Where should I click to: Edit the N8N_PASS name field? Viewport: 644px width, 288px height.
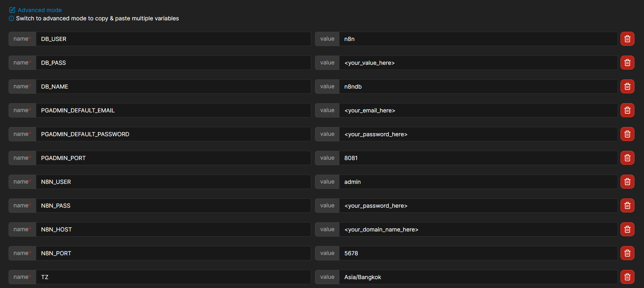coord(173,205)
